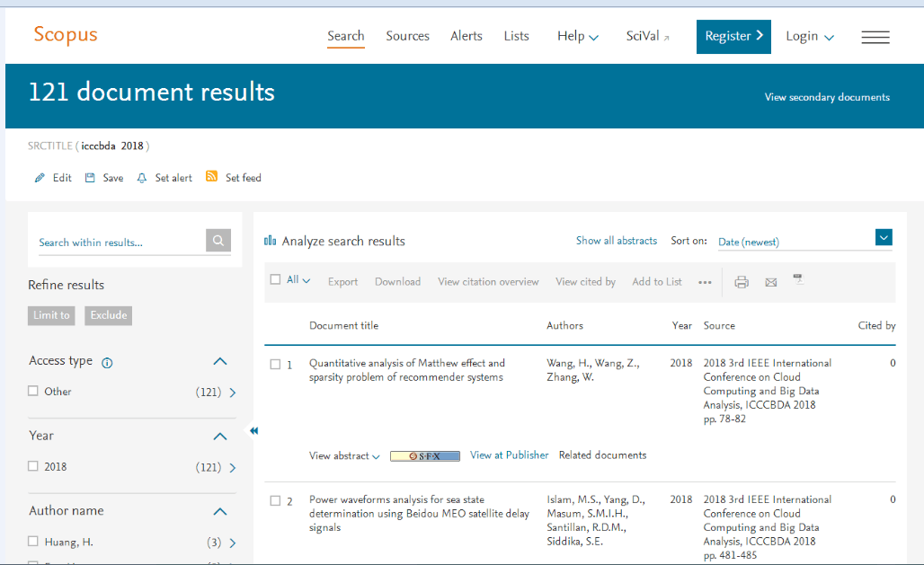Click the Export toolbar option
924x565 pixels.
pyautogui.click(x=343, y=282)
